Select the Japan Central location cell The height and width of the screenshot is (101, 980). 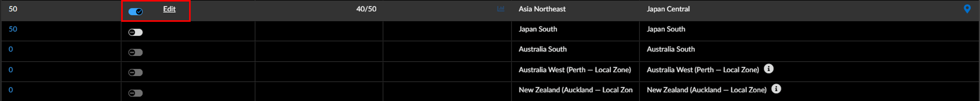pyautogui.click(x=668, y=9)
